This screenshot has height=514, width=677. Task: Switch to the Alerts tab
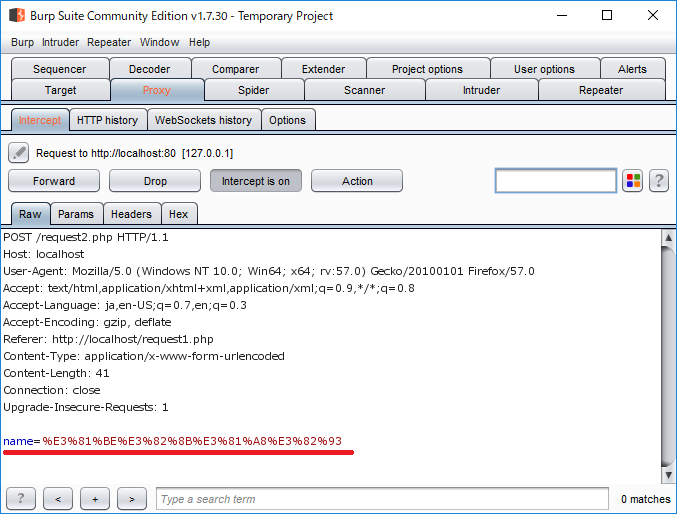[x=632, y=69]
